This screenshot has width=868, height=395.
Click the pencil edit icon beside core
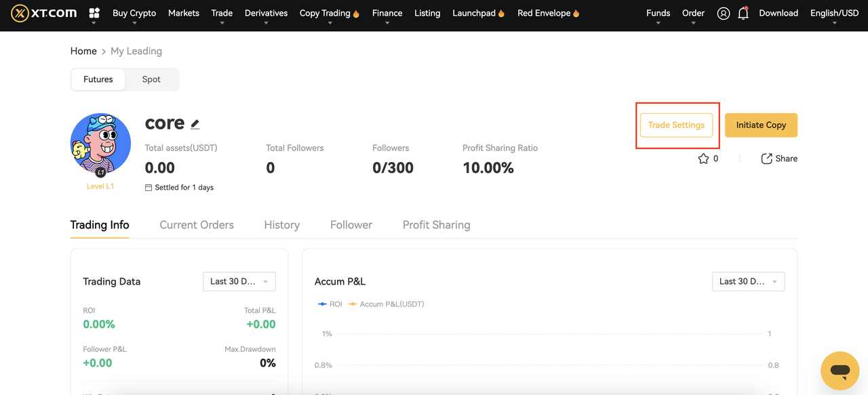195,124
